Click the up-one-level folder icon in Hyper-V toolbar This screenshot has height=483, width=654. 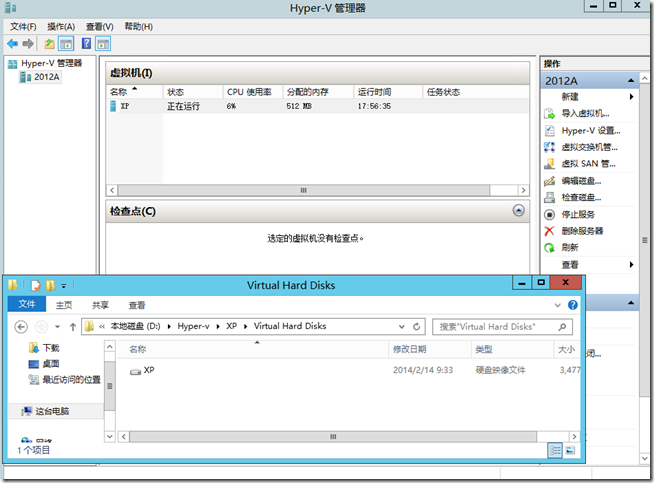coord(50,43)
